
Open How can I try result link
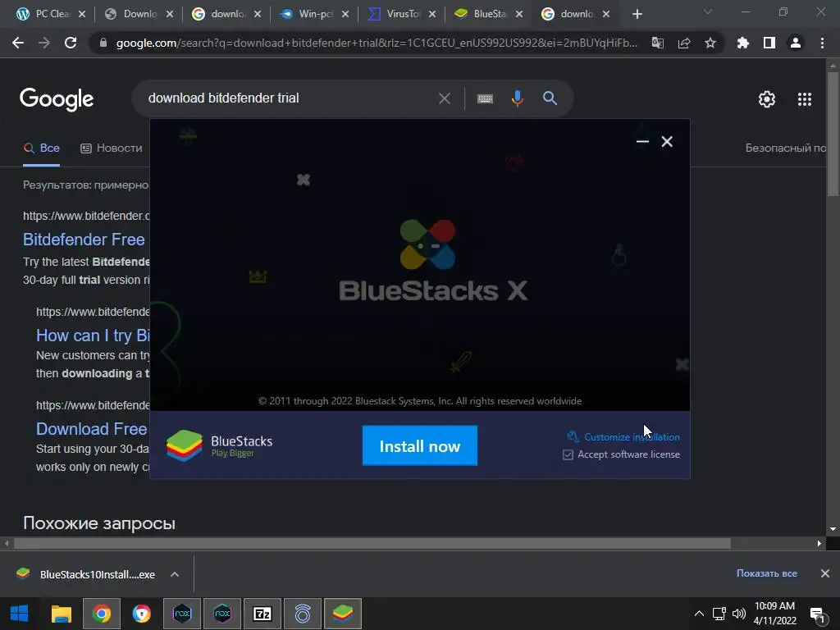pos(93,336)
